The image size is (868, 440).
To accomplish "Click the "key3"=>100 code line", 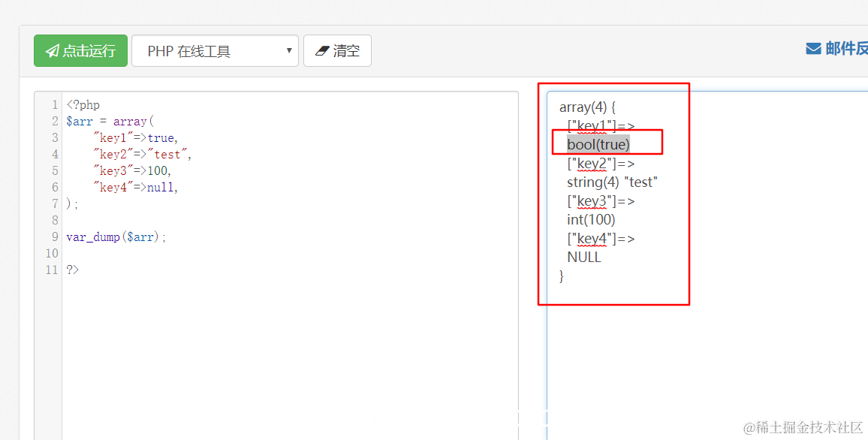I will click(x=132, y=171).
